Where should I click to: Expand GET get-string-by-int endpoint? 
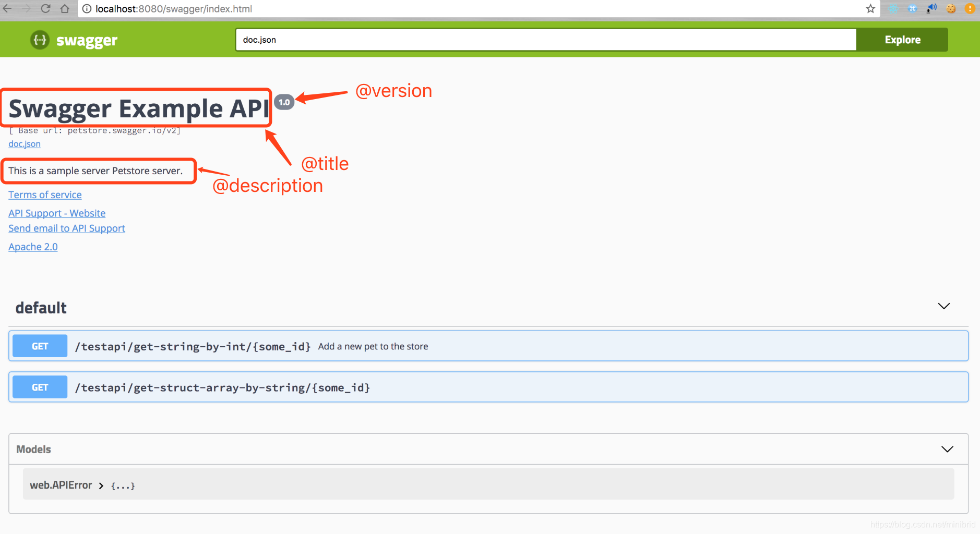(488, 346)
